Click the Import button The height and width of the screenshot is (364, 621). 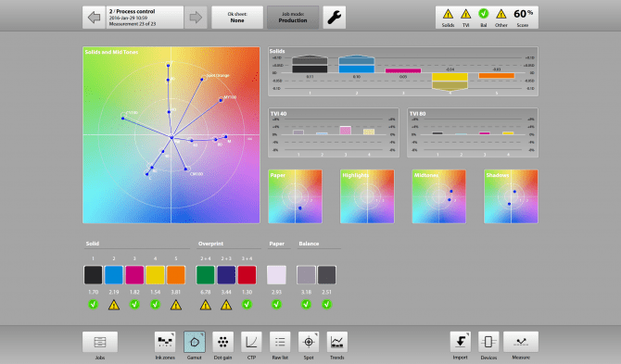(461, 342)
